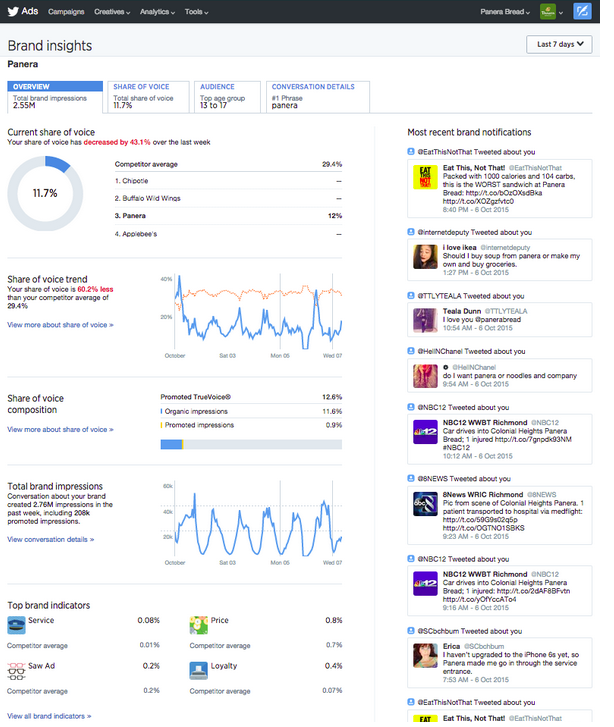Expand the Creatives menu
The height and width of the screenshot is (727, 614).
click(112, 12)
